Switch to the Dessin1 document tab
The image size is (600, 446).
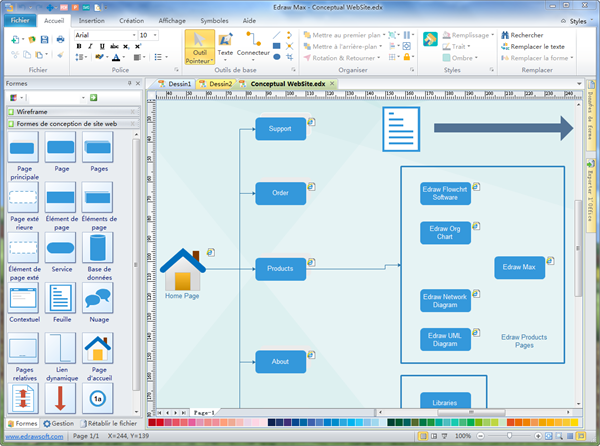pos(175,84)
